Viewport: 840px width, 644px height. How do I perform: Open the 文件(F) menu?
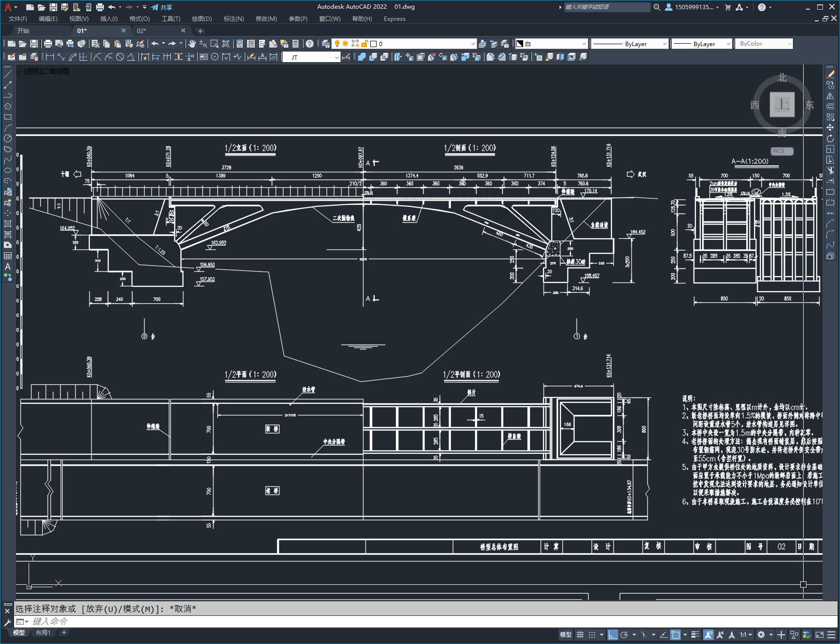(x=18, y=19)
